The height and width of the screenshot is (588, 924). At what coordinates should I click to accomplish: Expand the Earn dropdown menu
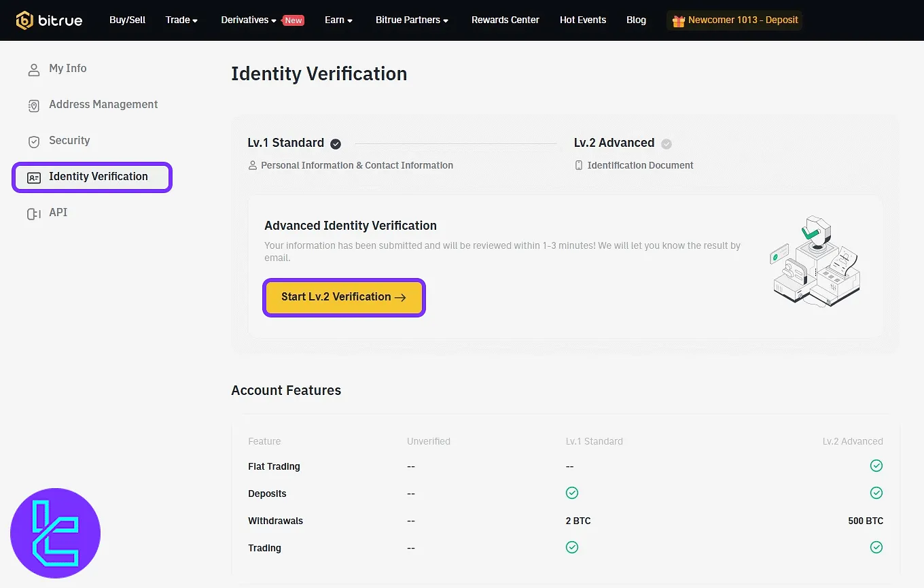click(338, 20)
